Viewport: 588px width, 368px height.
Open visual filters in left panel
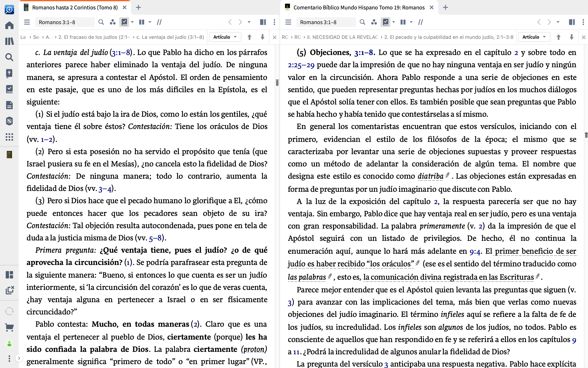click(x=112, y=22)
